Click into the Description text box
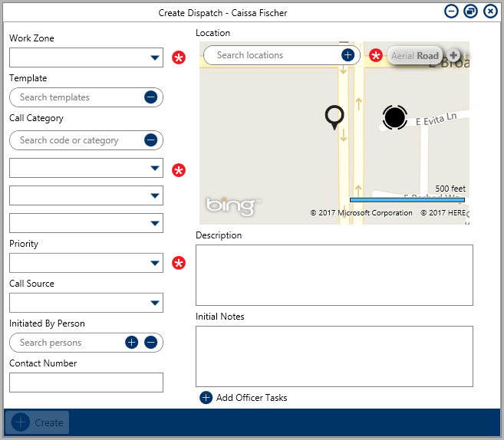 (x=334, y=275)
